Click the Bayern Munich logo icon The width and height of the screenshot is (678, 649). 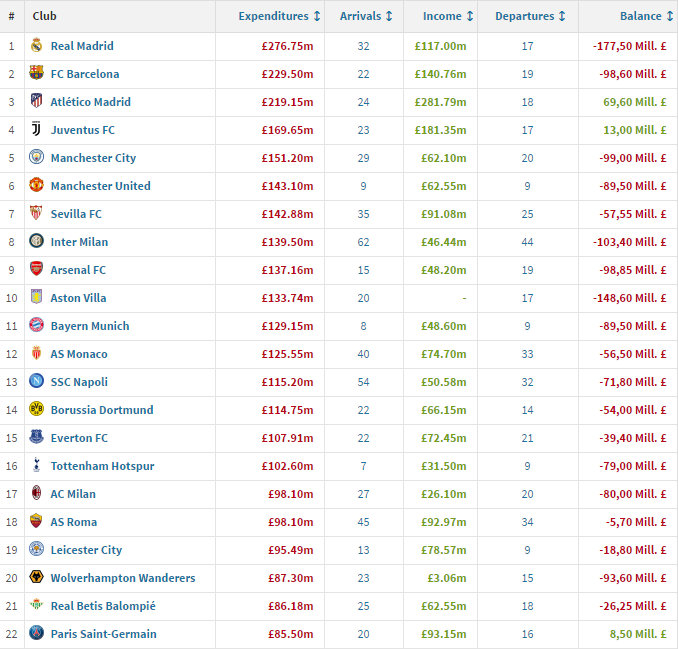pos(37,326)
